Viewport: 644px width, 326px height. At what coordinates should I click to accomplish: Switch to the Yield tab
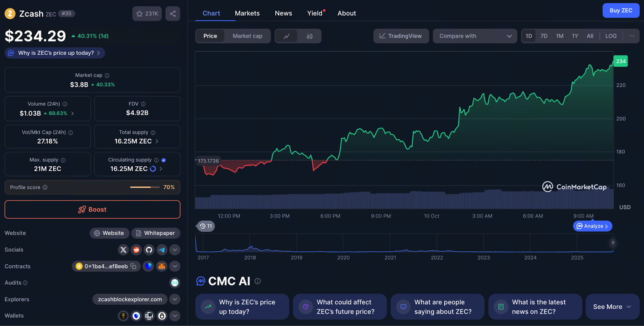pyautogui.click(x=315, y=13)
